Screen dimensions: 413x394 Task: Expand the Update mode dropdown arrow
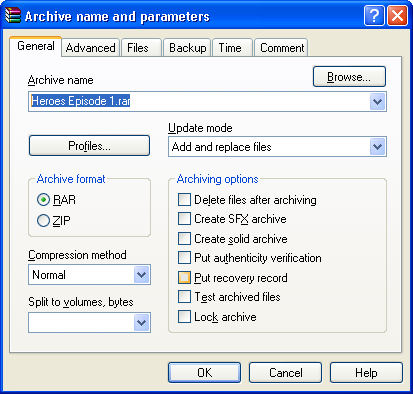(378, 147)
